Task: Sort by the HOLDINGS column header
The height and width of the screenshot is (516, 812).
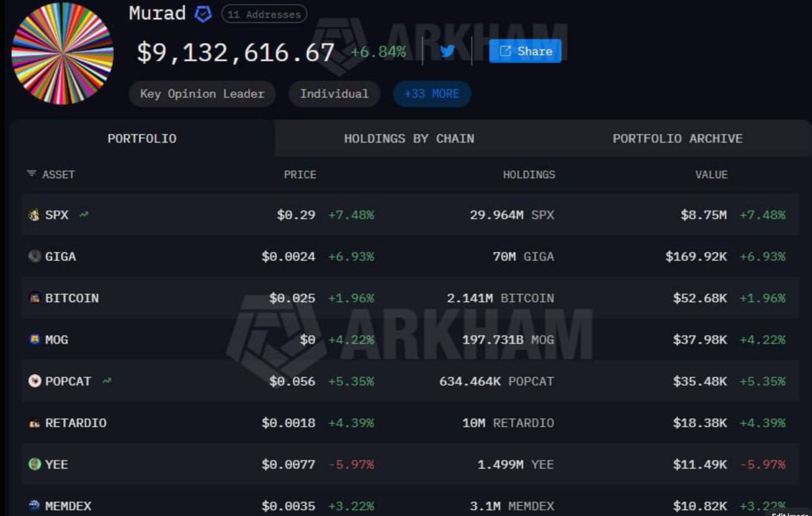Action: coord(529,174)
